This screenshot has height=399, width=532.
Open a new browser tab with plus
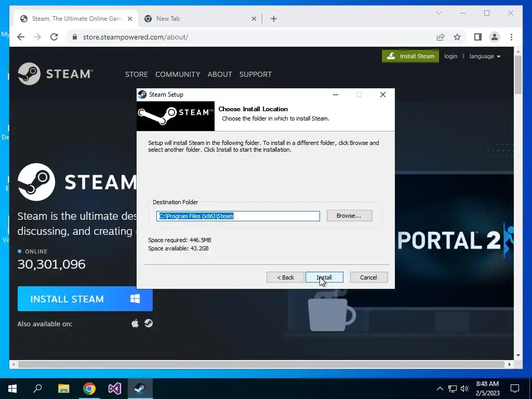(x=274, y=19)
